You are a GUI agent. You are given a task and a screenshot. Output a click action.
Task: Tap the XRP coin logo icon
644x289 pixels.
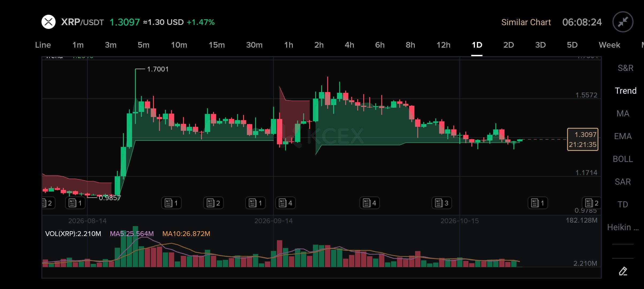click(48, 22)
